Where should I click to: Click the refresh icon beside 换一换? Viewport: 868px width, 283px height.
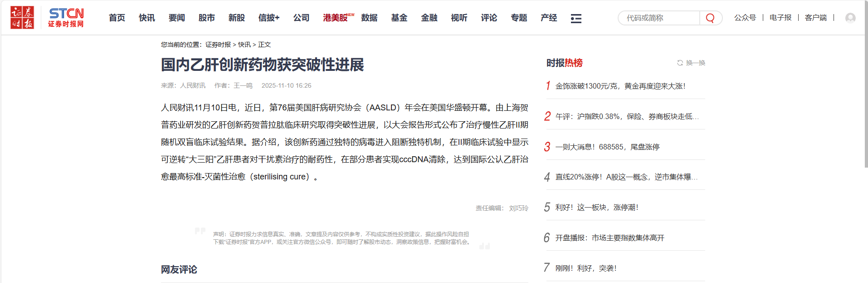tap(680, 63)
